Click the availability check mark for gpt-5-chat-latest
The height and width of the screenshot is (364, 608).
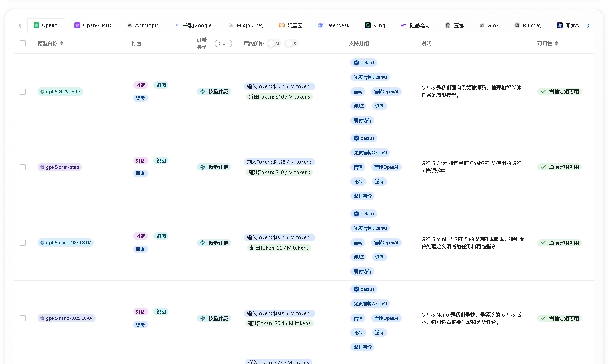543,167
